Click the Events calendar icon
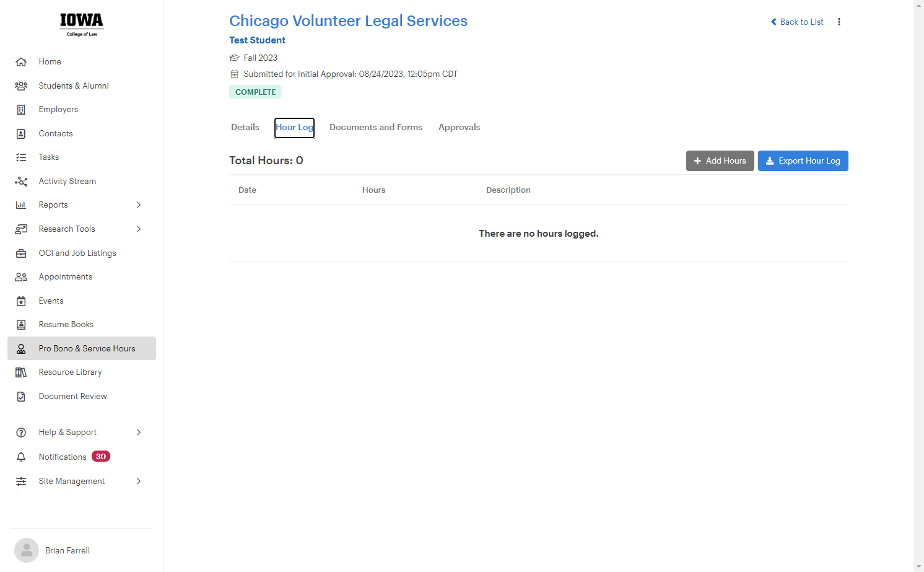Viewport: 924px width, 572px height. [21, 301]
